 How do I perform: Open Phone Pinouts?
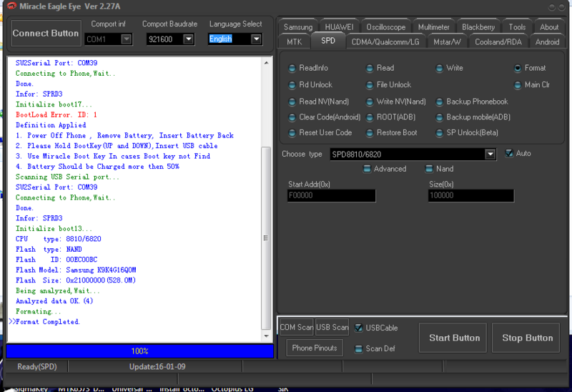pos(315,348)
